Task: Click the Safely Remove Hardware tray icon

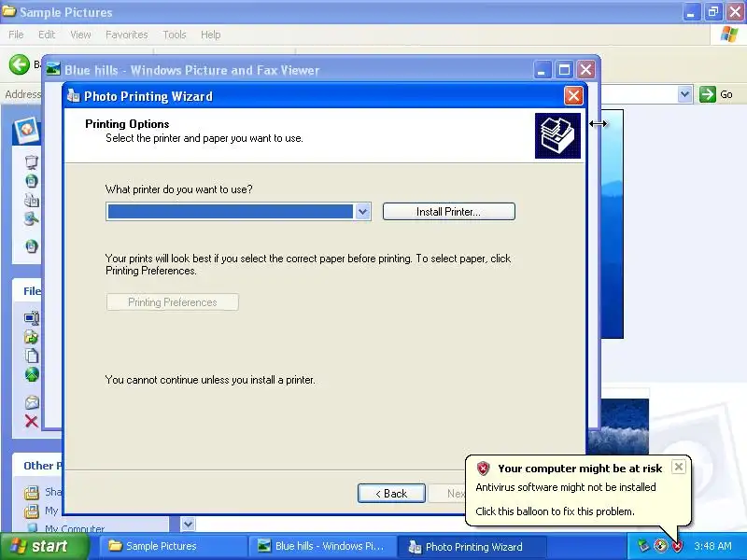Action: (x=643, y=546)
